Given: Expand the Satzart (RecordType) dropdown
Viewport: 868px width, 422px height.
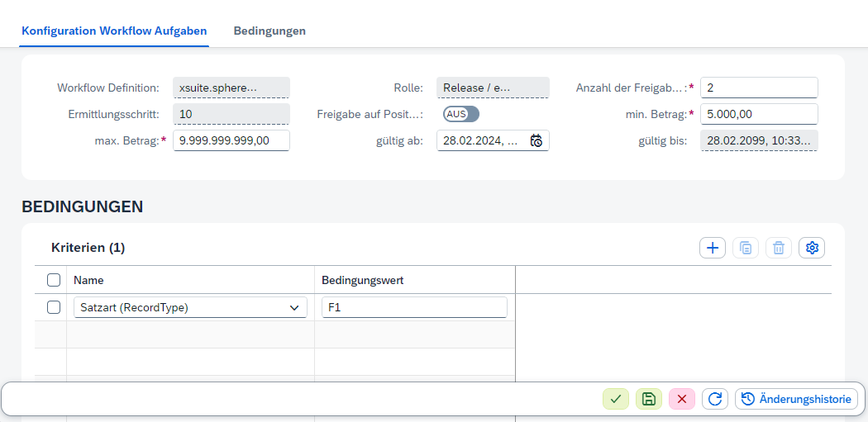Looking at the screenshot, I should pos(294,308).
